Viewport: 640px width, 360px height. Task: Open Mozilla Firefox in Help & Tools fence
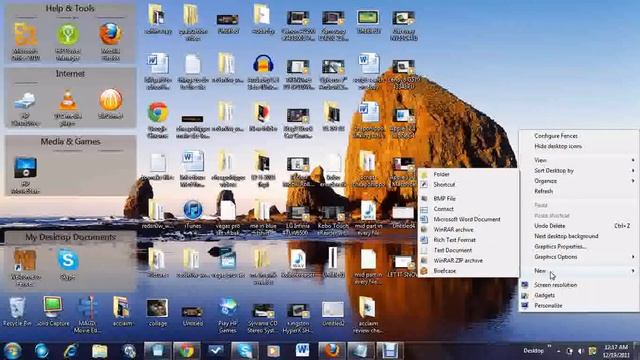pos(110,41)
